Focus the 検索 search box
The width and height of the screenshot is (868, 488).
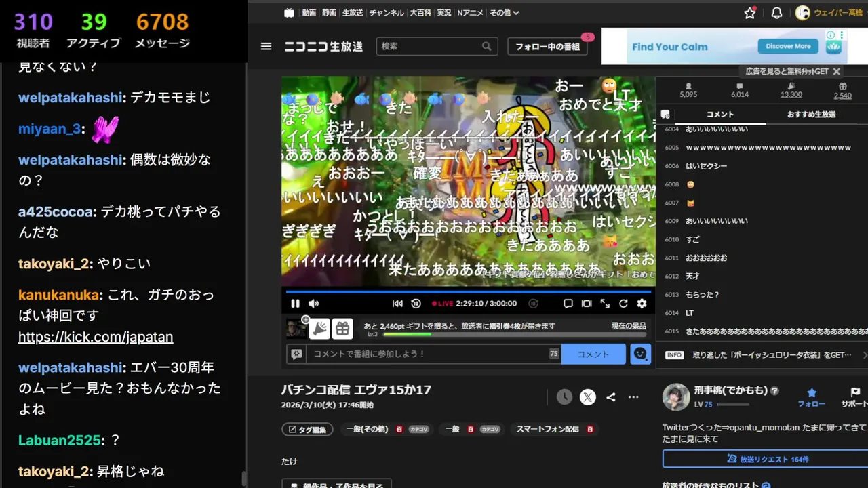click(x=429, y=46)
